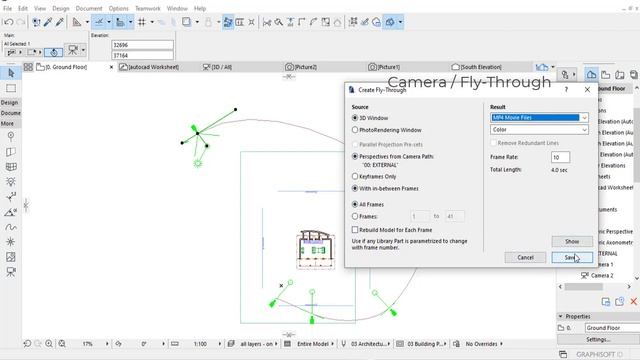
Task: Open the MP4 Movie Files format dropdown
Action: (x=539, y=118)
